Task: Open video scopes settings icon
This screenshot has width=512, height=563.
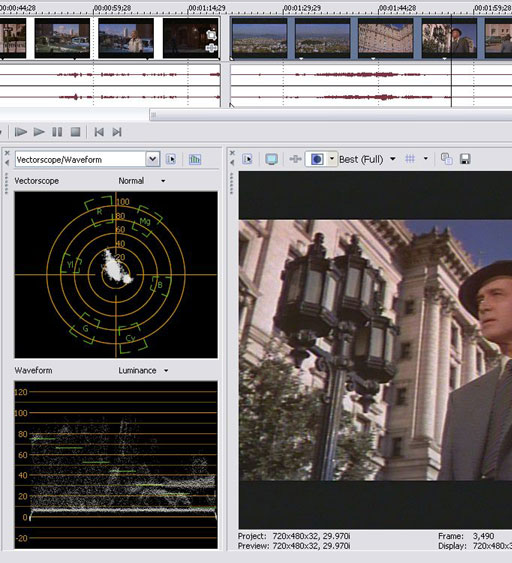Action: click(171, 159)
